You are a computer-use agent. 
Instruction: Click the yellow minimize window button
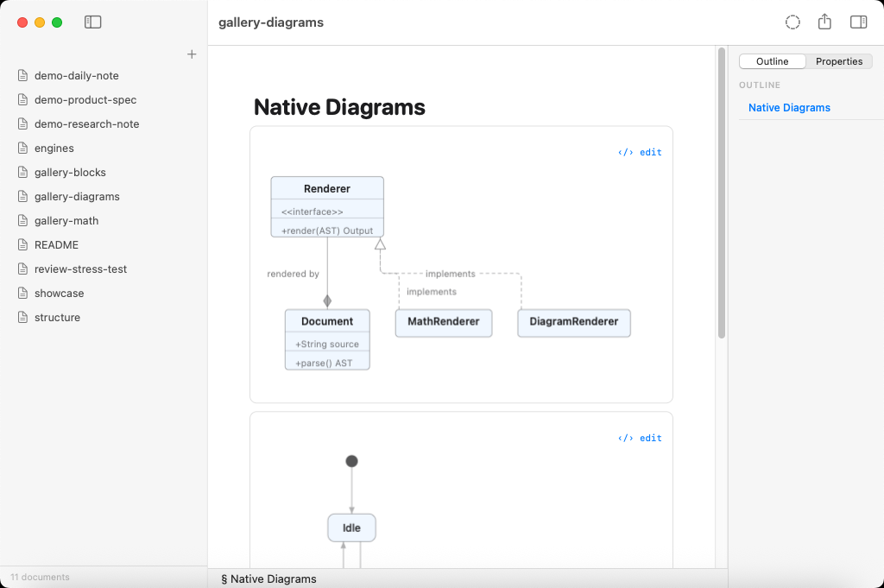point(40,22)
